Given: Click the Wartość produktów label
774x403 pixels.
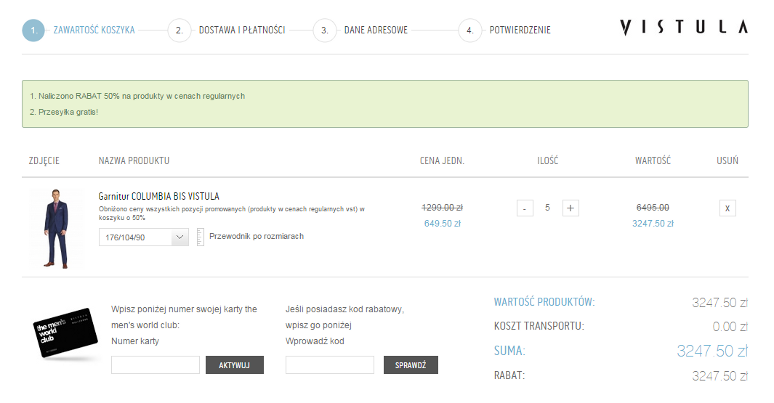Looking at the screenshot, I should [544, 302].
